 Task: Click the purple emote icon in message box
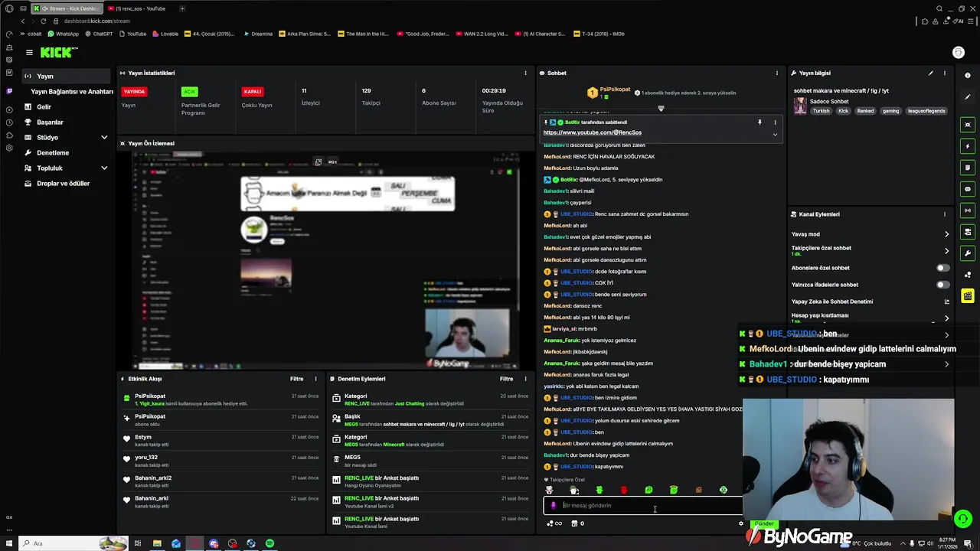point(554,505)
